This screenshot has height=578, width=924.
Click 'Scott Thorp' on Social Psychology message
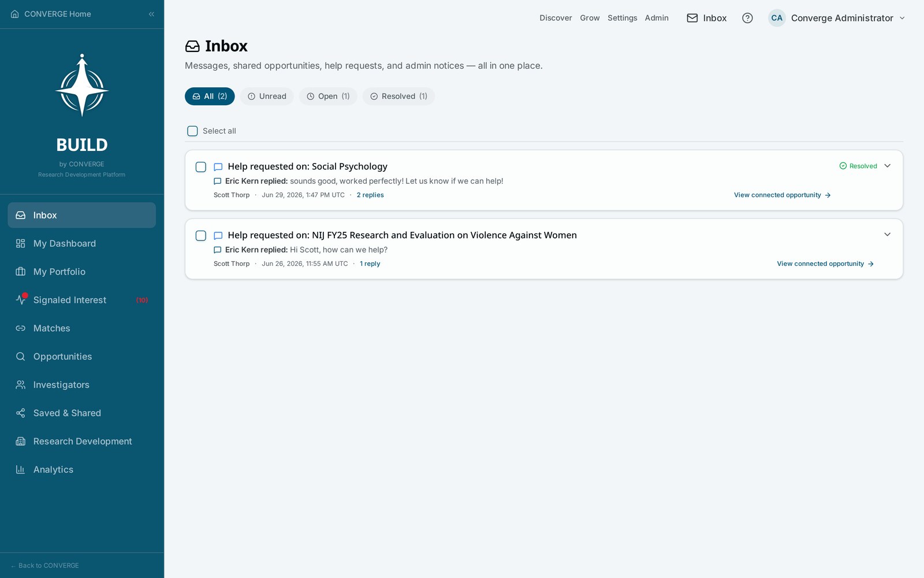point(232,195)
